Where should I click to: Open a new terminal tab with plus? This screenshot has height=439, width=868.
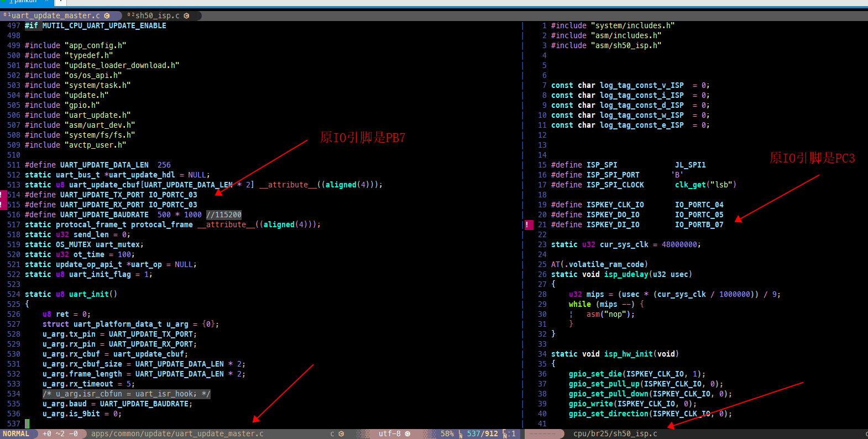[x=60, y=2]
